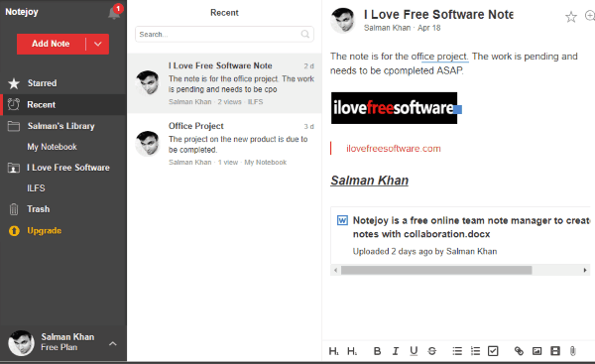Screen dimensions: 595x364
Task: Expand the Salman Khan account menu chevron
Action: pyautogui.click(x=113, y=344)
